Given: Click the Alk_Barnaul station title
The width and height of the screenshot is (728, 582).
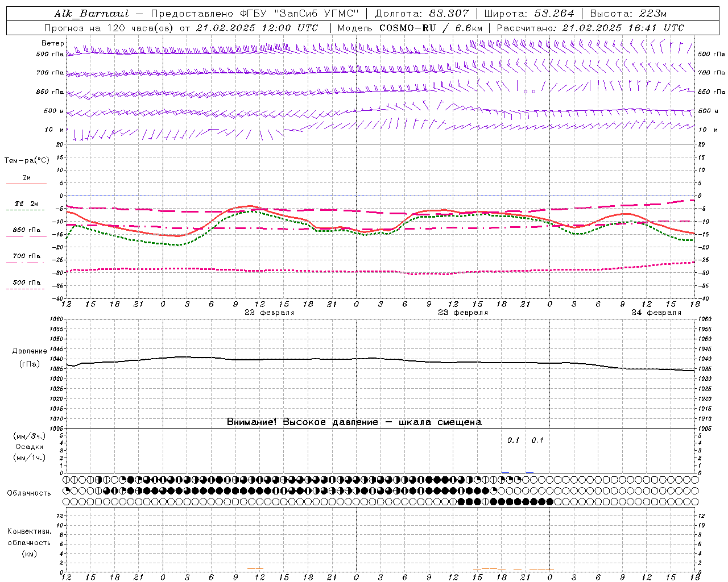Looking at the screenshot, I should pos(92,14).
